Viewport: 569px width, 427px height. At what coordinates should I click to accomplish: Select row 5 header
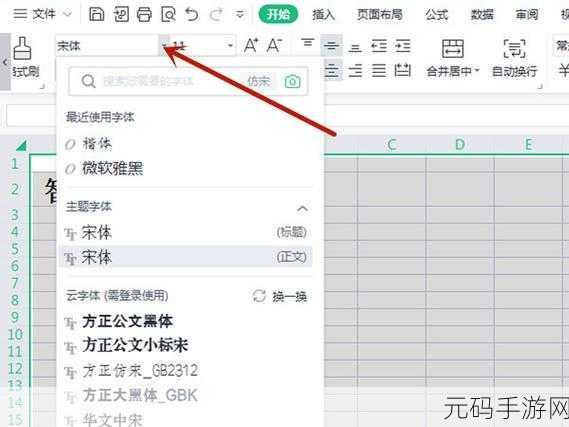15,249
